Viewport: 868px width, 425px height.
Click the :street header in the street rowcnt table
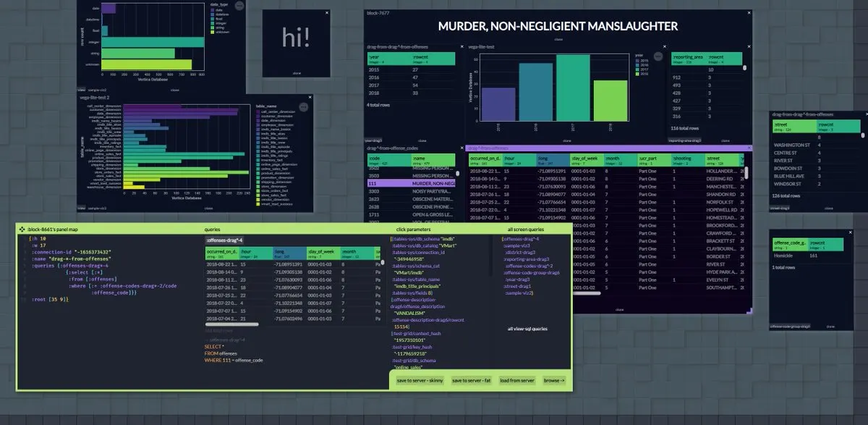793,127
